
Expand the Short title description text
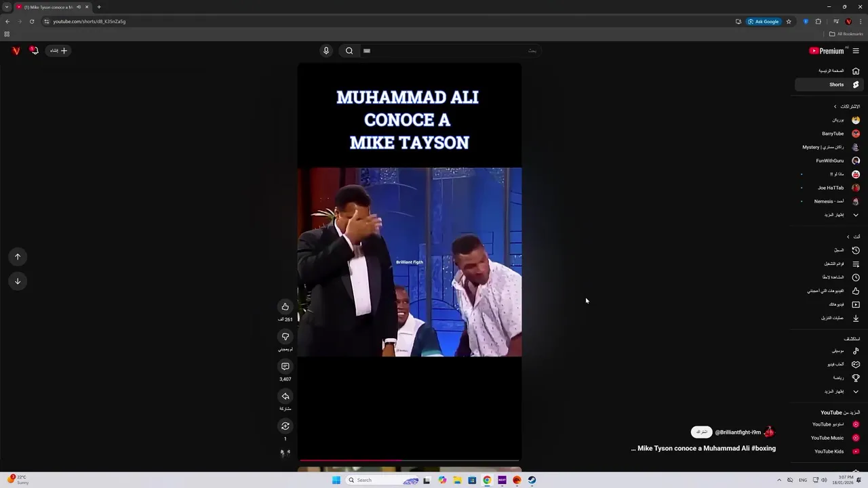[703, 448]
